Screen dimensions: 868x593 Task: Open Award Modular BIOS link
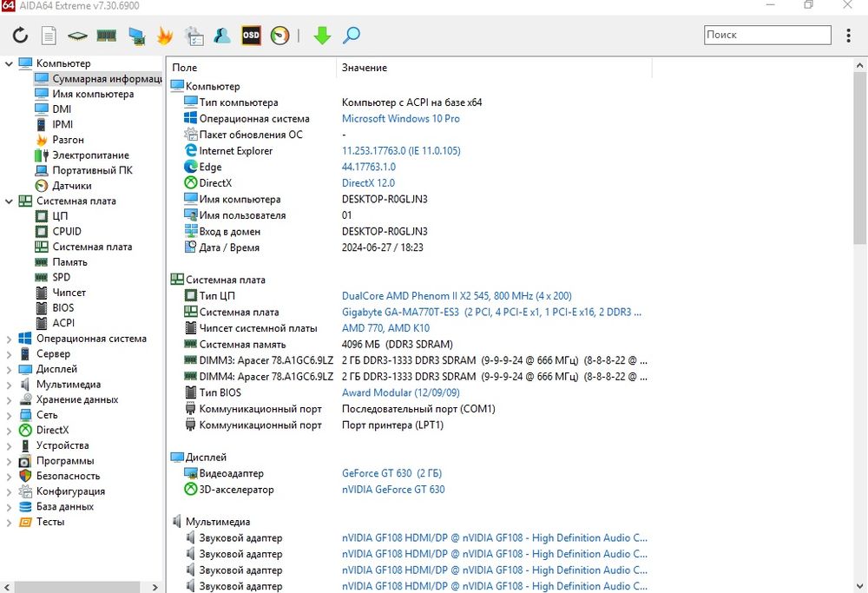coord(401,392)
